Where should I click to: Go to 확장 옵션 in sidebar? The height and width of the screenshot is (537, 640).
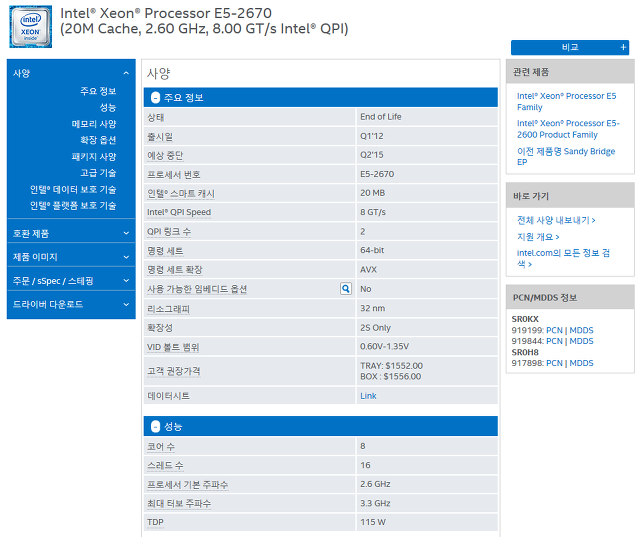tap(98, 140)
